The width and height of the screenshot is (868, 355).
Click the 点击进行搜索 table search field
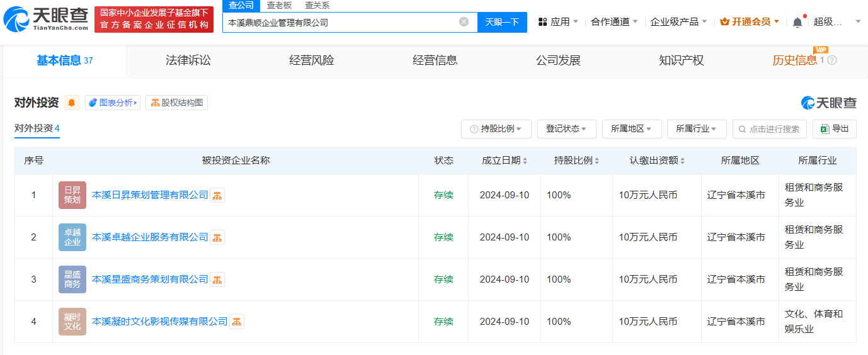click(x=774, y=129)
